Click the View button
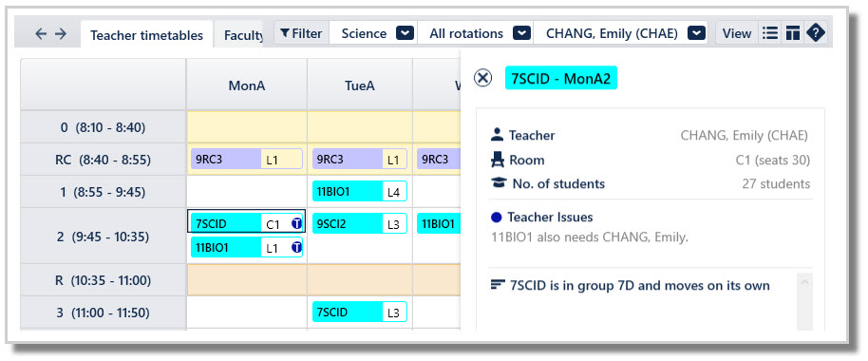Image resolution: width=868 pixels, height=361 pixels. [737, 34]
